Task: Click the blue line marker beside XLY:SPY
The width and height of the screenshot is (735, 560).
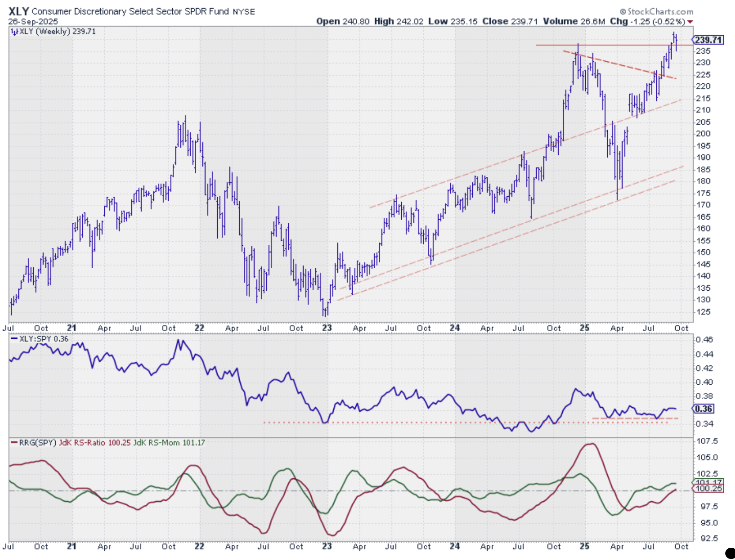Action: coord(14,339)
